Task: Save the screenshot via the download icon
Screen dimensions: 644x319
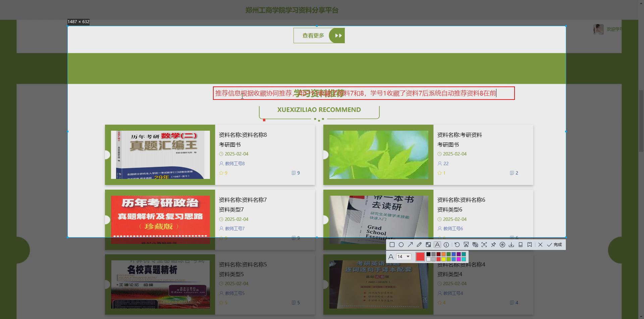Action: 512,245
